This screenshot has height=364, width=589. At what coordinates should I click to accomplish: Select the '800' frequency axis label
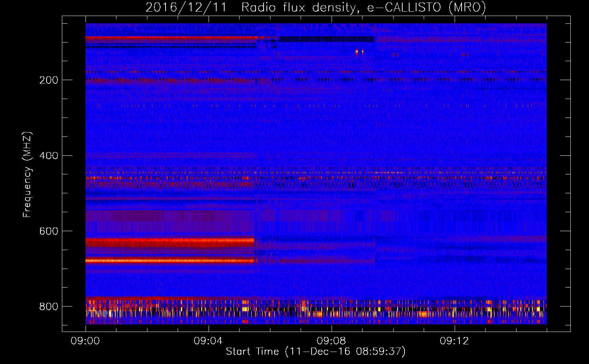[49, 306]
